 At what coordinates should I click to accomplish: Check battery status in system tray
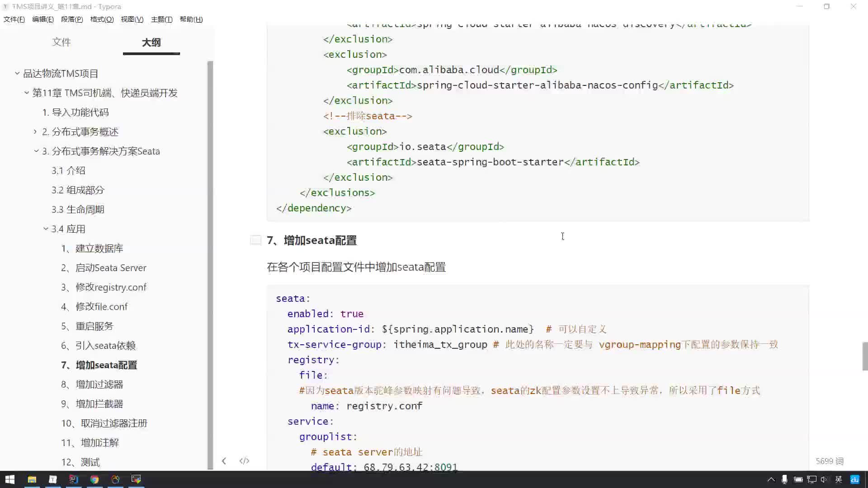[798, 479]
